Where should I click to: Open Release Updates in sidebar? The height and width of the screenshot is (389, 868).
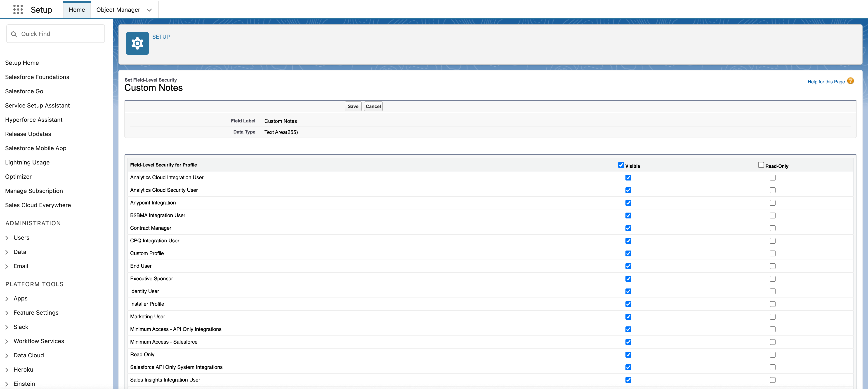28,134
